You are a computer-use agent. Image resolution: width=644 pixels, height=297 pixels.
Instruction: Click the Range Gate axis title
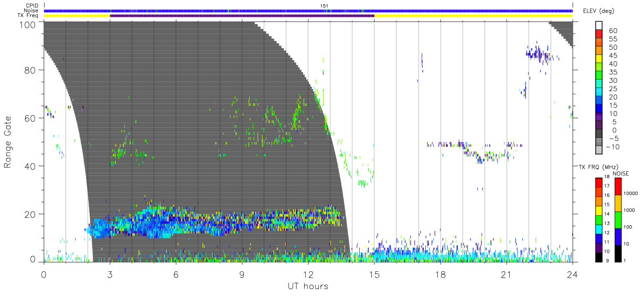click(x=8, y=142)
